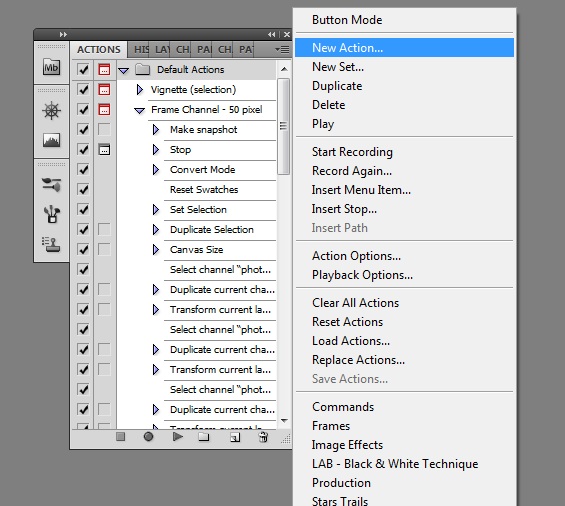Expand the Vignette (selection) action
The image size is (565, 506).
click(139, 90)
